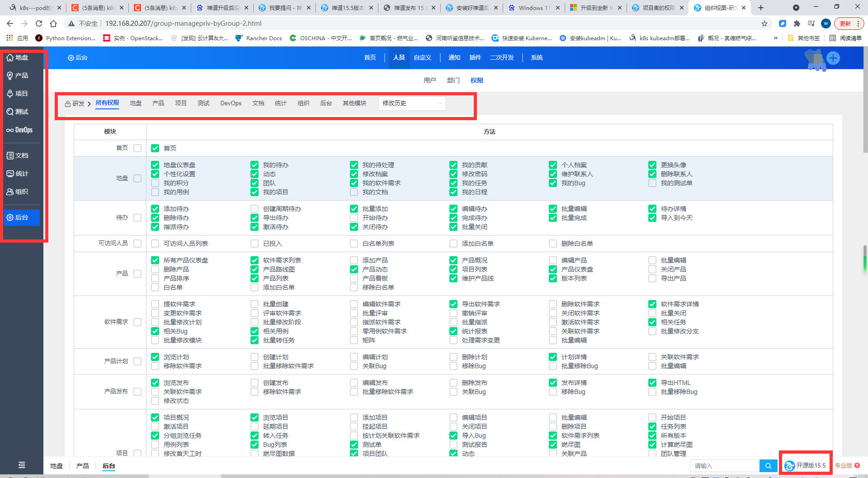Click the round plus icon in header
The width and height of the screenshot is (868, 478).
[x=833, y=58]
